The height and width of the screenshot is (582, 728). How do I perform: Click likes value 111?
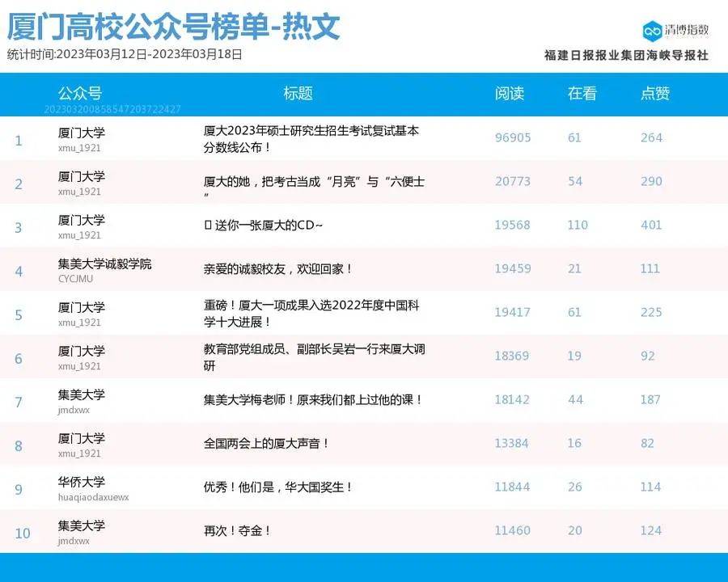pyautogui.click(x=650, y=268)
